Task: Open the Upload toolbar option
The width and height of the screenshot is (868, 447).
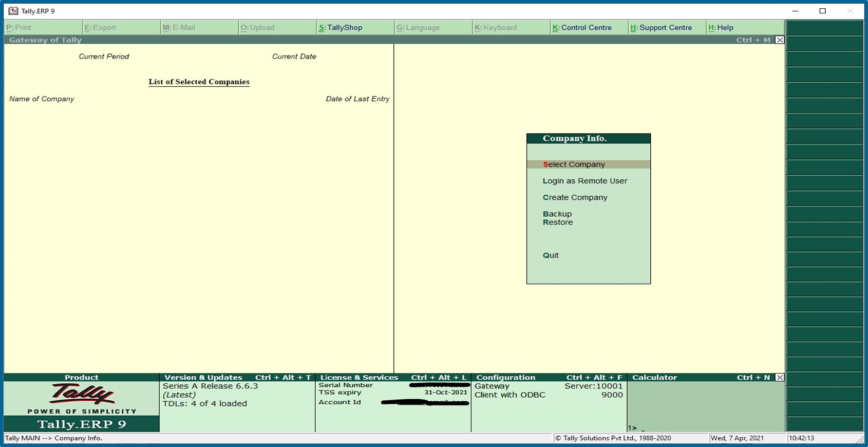Action: click(277, 28)
